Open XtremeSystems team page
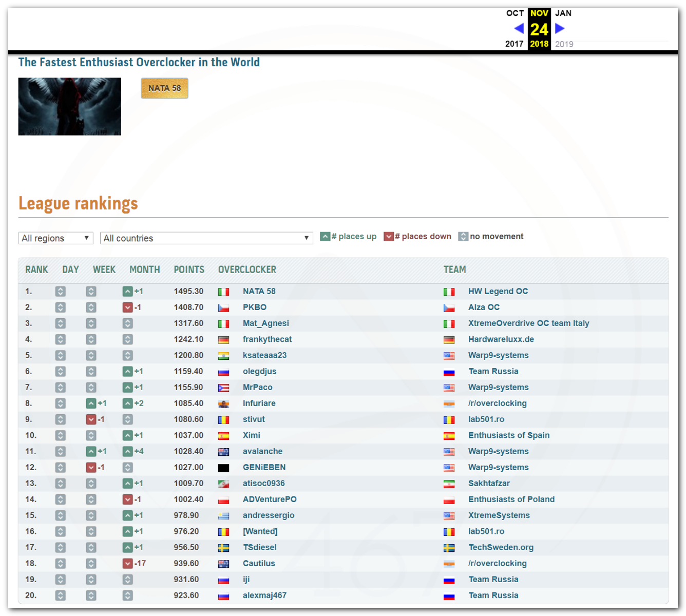The height and width of the screenshot is (616, 686). click(x=499, y=515)
